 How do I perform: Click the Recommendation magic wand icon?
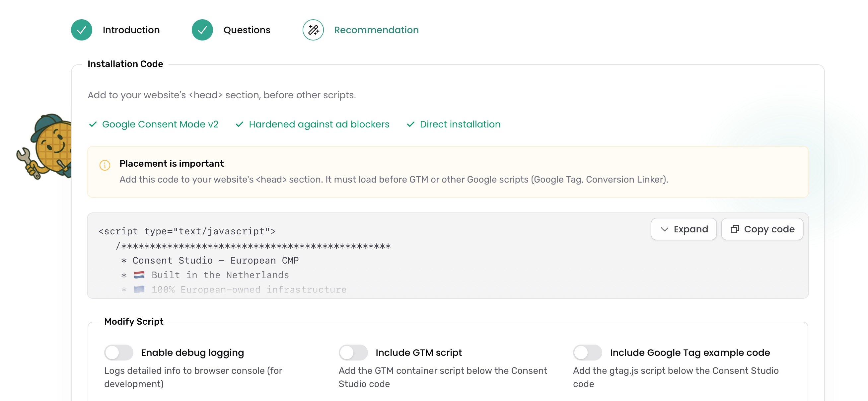click(313, 30)
